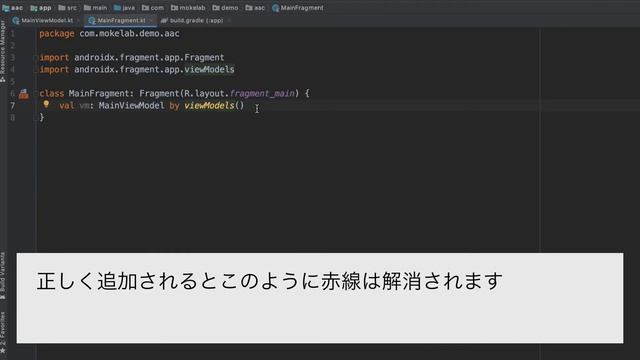The width and height of the screenshot is (640, 360).
Task: Click the Gradle icon on build.gradle tab
Action: click(164, 20)
